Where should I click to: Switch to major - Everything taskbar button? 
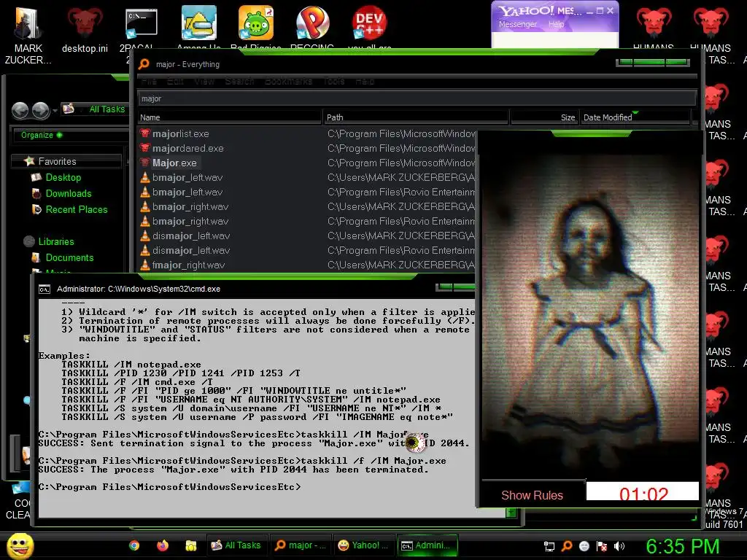300,545
